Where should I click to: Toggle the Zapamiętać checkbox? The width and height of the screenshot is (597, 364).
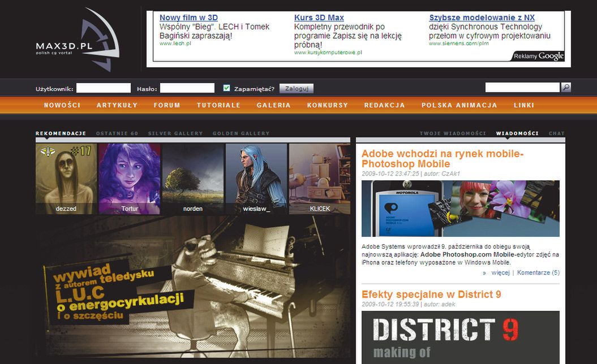[226, 88]
